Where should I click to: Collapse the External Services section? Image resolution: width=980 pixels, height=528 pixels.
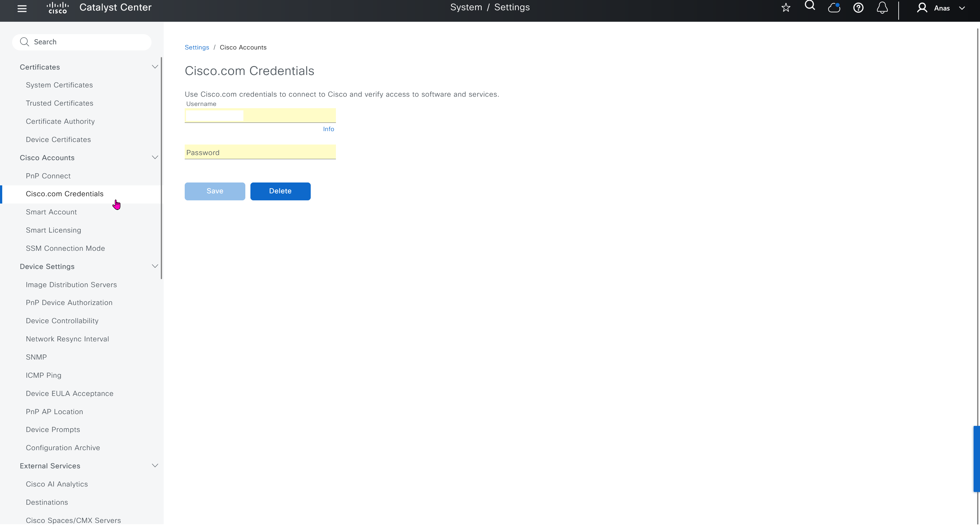(x=155, y=465)
